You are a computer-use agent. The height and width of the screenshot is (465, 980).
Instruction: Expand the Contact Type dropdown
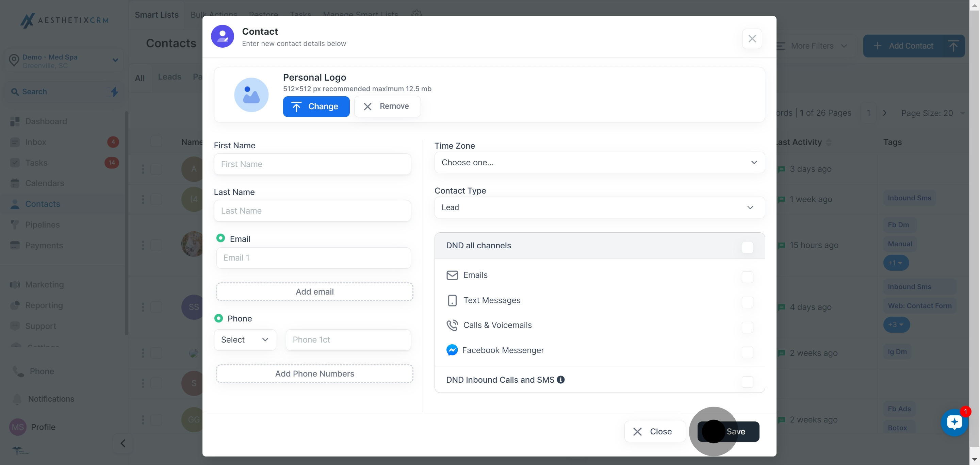[599, 207]
